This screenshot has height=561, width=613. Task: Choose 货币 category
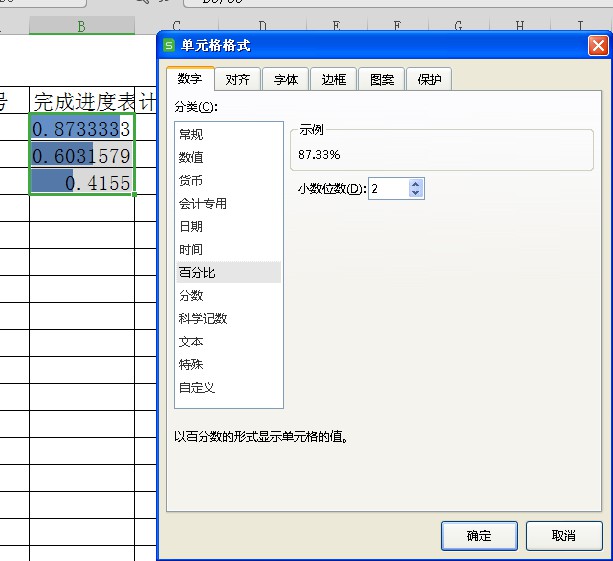(x=229, y=181)
